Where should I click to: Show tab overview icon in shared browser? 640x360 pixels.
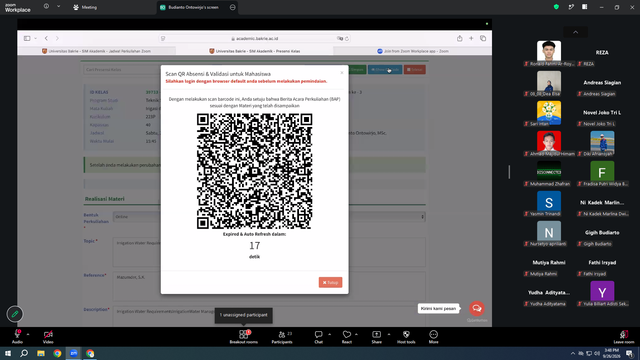(483, 38)
